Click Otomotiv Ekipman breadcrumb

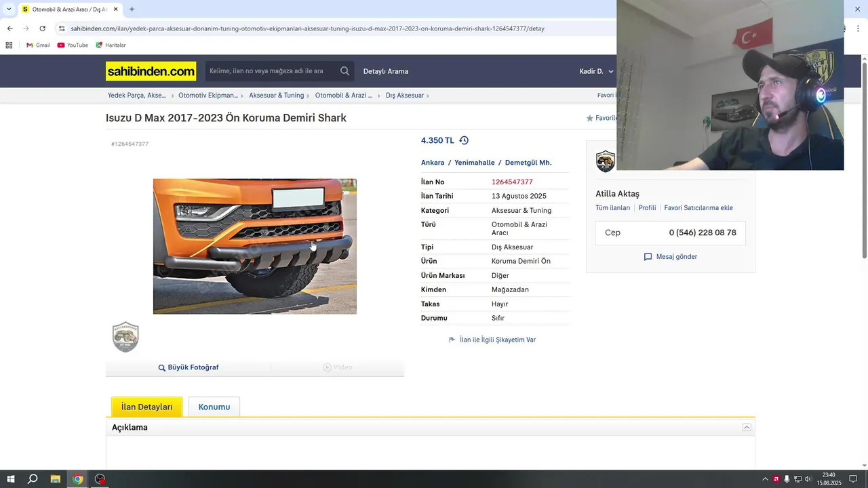(208, 96)
